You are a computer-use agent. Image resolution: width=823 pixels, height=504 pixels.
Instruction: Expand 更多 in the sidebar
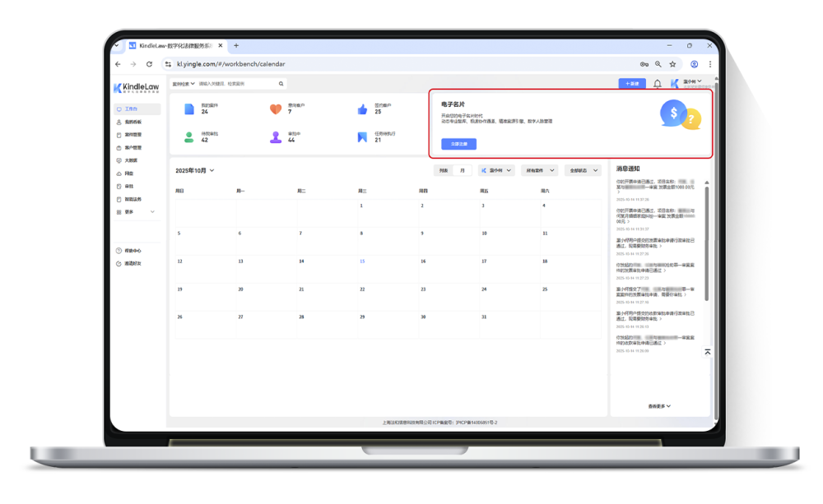(135, 211)
